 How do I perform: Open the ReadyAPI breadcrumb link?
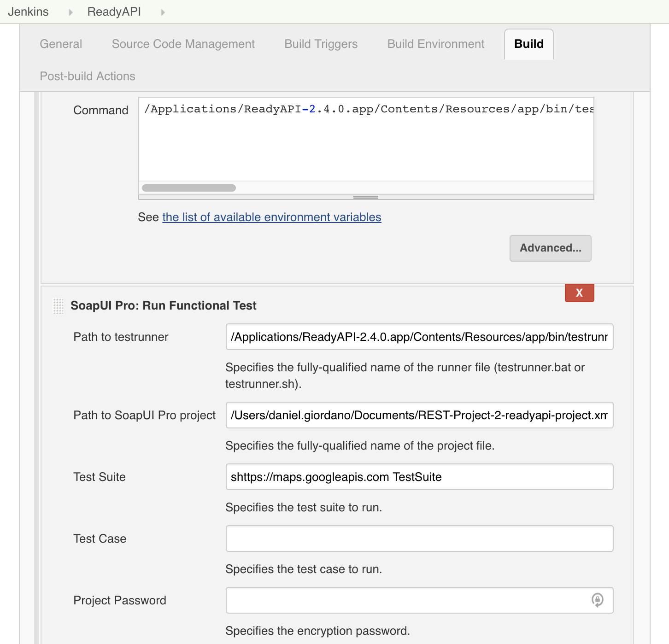(x=113, y=12)
